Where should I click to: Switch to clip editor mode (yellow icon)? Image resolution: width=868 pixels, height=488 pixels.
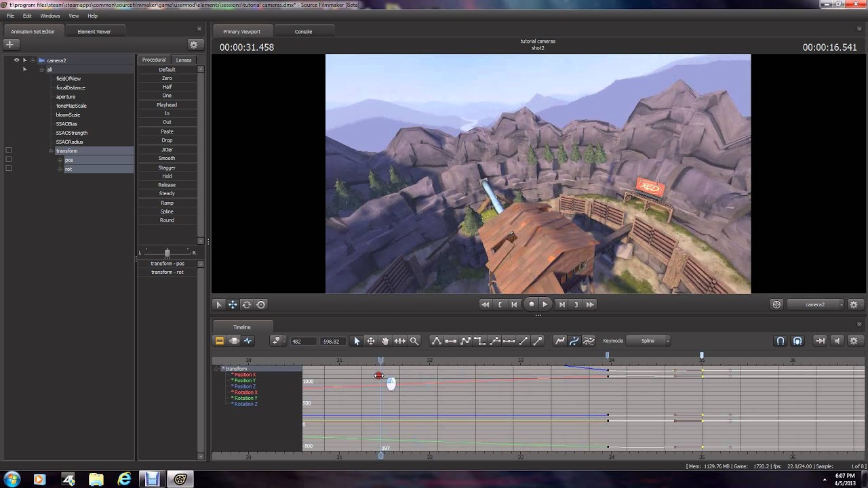click(x=219, y=341)
